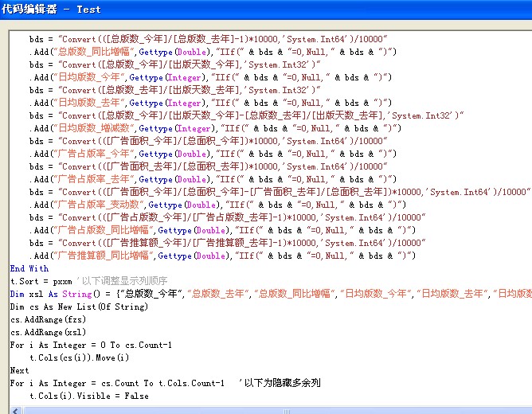
Task: Click the horizontal scrollbar thumb grip
Action: click(x=287, y=412)
